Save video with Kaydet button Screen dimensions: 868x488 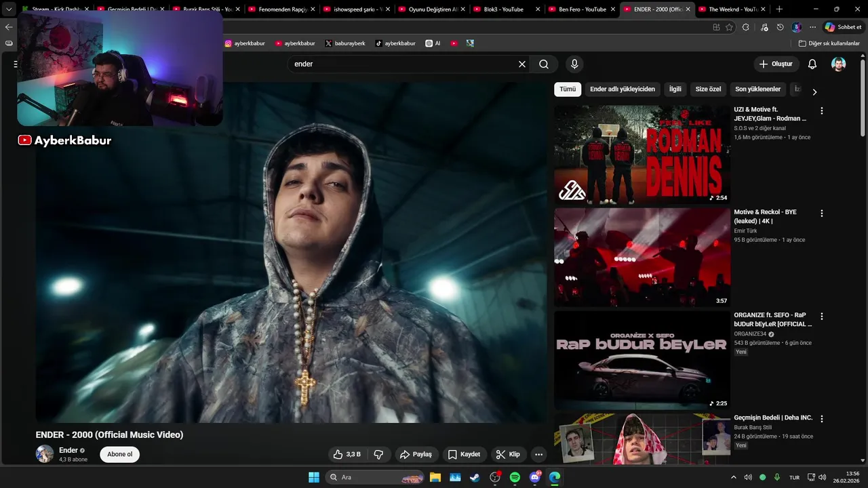tap(464, 454)
